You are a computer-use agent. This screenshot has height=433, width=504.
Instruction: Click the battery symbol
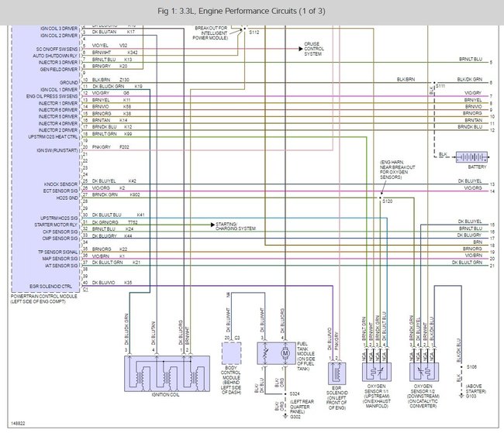pos(471,157)
